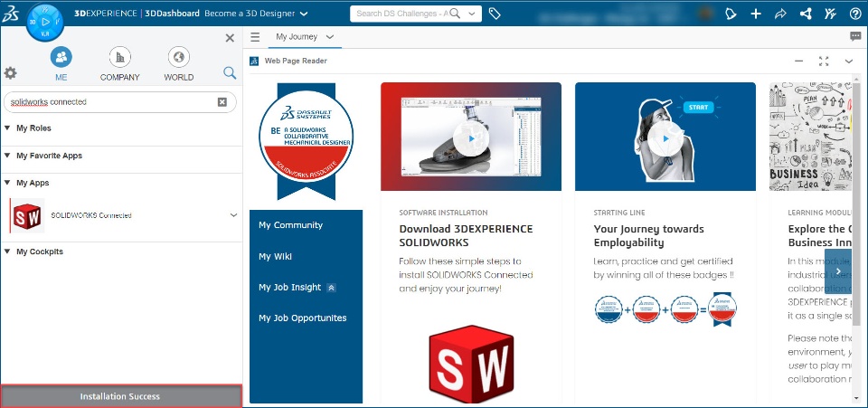This screenshot has width=868, height=408.
Task: Open the My Journey tab dropdown arrow
Action: (330, 37)
